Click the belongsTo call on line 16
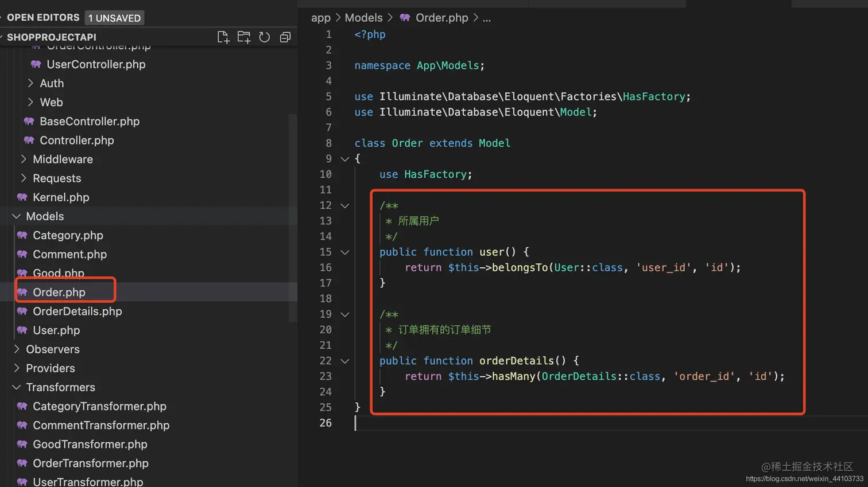Viewport: 868px width, 487px height. [x=520, y=267]
